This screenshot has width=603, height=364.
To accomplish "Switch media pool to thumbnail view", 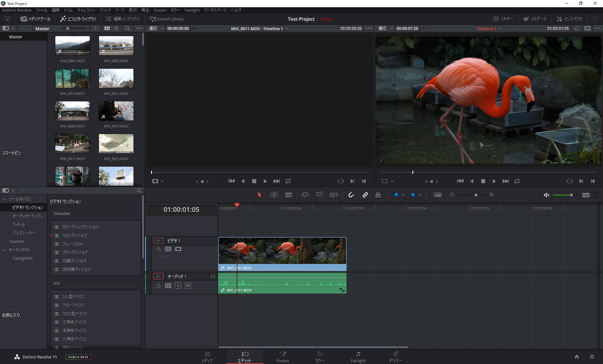I will 107,28.
